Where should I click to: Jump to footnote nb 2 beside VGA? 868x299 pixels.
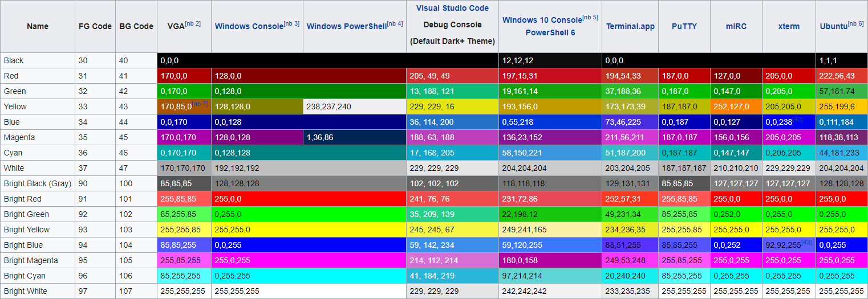click(193, 24)
